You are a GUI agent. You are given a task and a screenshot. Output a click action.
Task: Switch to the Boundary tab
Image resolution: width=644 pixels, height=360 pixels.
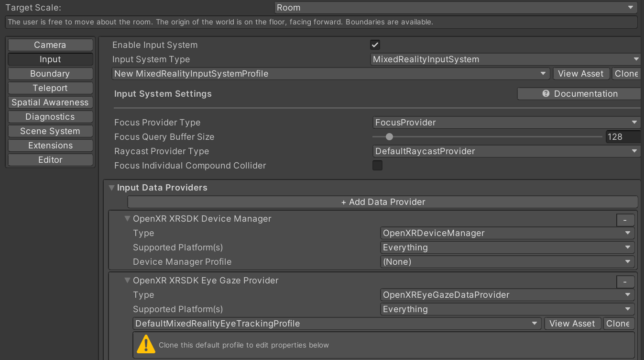click(50, 73)
